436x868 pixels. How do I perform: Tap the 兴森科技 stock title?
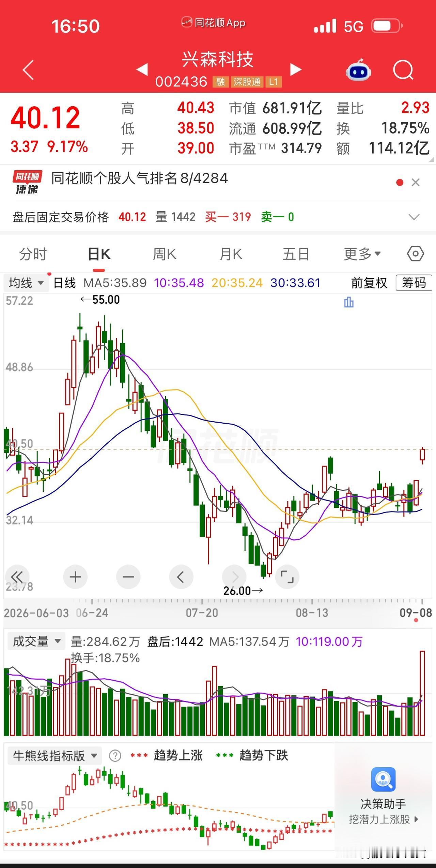click(218, 59)
